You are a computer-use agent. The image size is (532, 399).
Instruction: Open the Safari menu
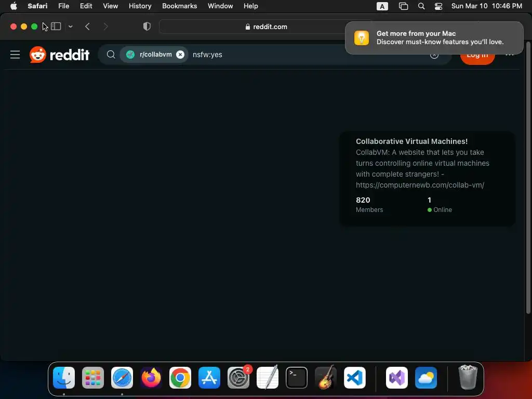click(x=37, y=6)
